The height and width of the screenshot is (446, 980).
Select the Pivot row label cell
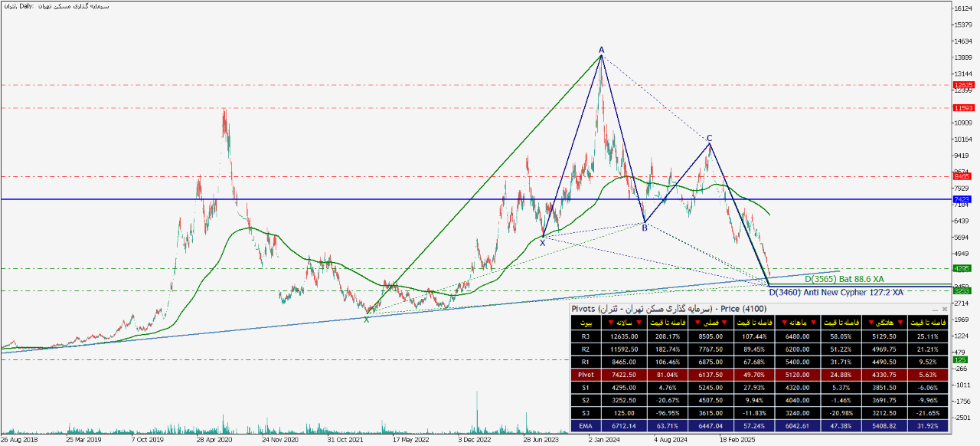tap(586, 375)
